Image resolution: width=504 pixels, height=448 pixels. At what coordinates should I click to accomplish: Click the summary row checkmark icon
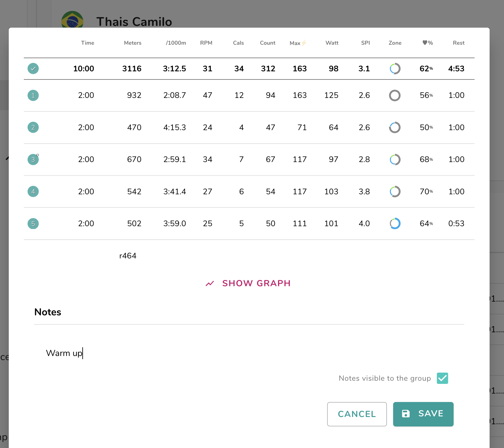33,69
